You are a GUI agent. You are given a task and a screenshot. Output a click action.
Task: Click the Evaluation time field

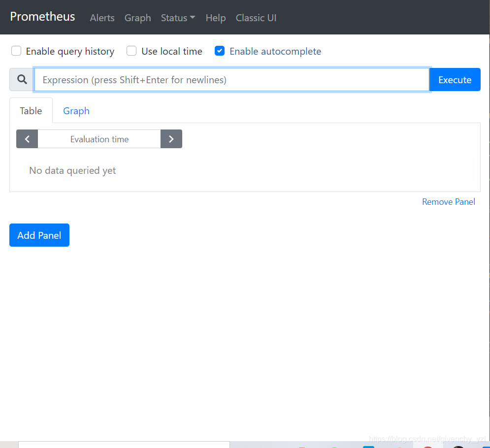(x=99, y=139)
